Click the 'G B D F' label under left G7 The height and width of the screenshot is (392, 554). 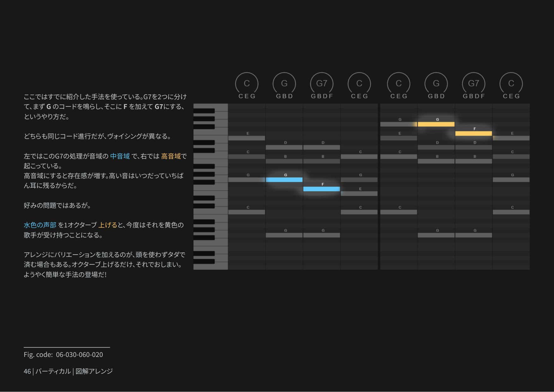coord(322,96)
